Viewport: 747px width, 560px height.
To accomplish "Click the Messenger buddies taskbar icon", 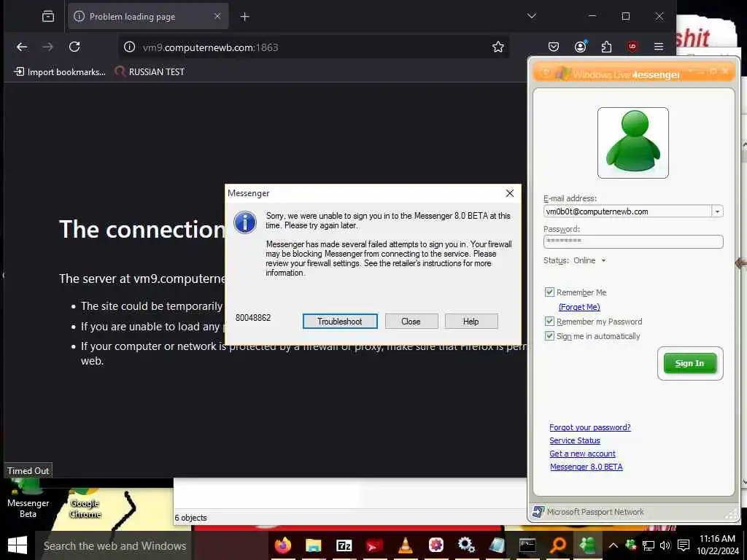I will pos(588,545).
